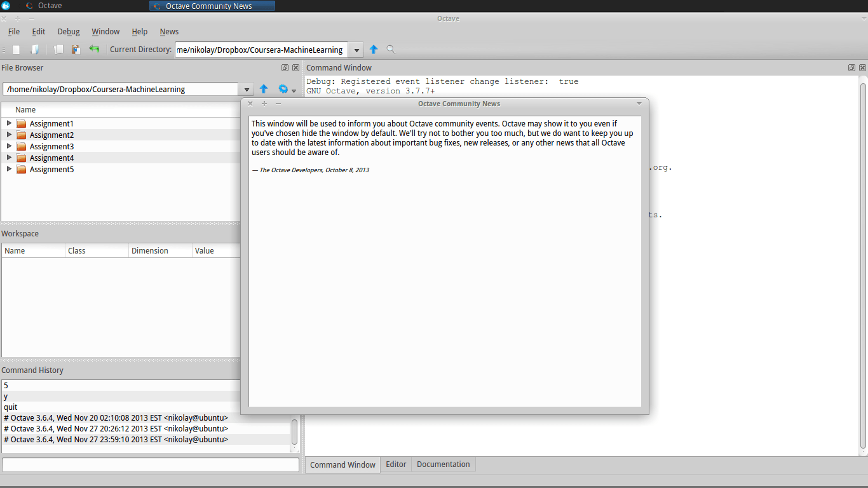
Task: Select the '5' entry in Command History
Action: pos(121,386)
